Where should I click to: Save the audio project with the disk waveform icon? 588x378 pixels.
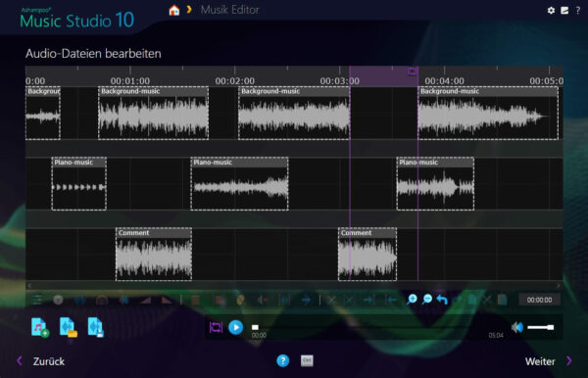(96, 327)
